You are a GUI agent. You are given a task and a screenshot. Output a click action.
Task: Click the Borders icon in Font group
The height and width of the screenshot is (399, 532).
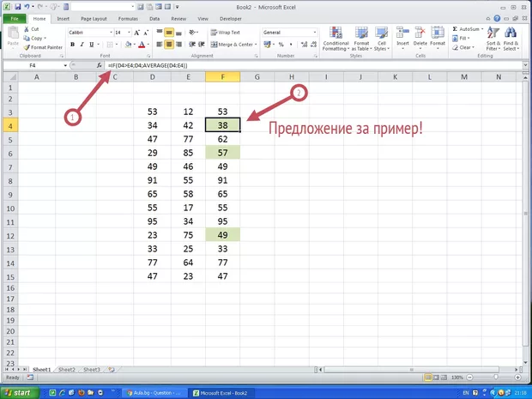coord(110,45)
